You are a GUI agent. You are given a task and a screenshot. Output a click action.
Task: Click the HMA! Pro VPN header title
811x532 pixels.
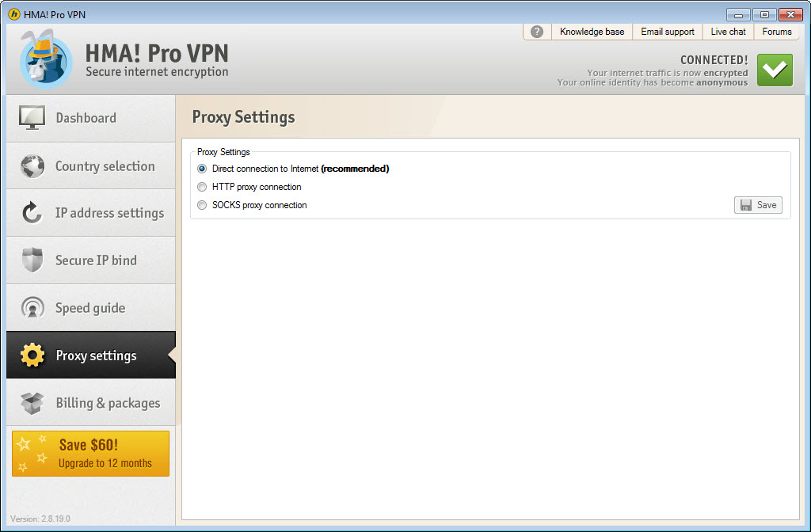(x=157, y=53)
